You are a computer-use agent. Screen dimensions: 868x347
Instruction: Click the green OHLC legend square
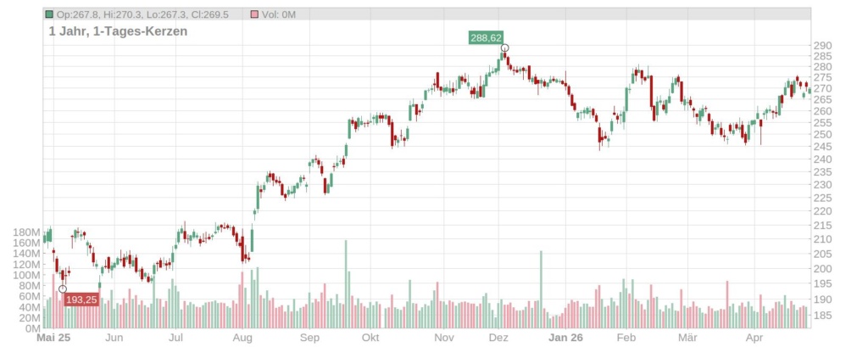coord(50,14)
